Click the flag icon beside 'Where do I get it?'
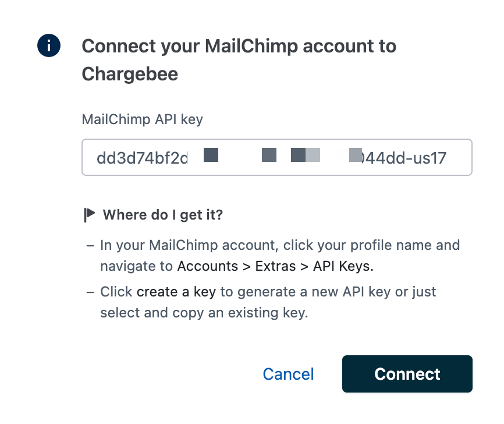Image resolution: width=504 pixels, height=424 pixels. pos(89,215)
